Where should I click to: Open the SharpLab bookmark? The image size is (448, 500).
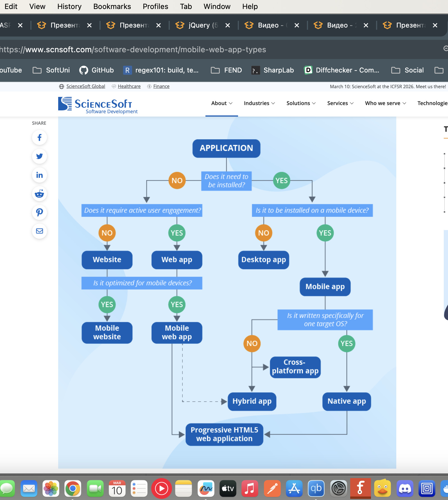[272, 70]
